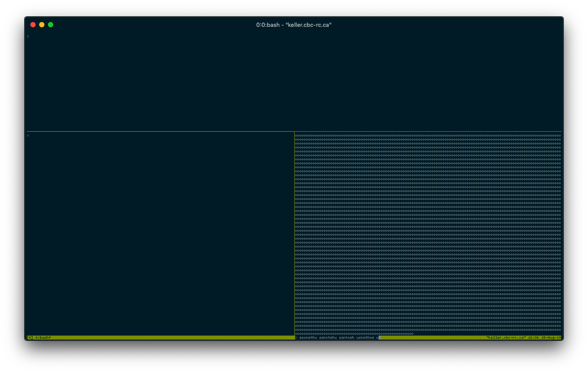Click the keller.cbc-rc.ca text in title bar
Viewport: 588px width, 373px height.
tap(308, 25)
